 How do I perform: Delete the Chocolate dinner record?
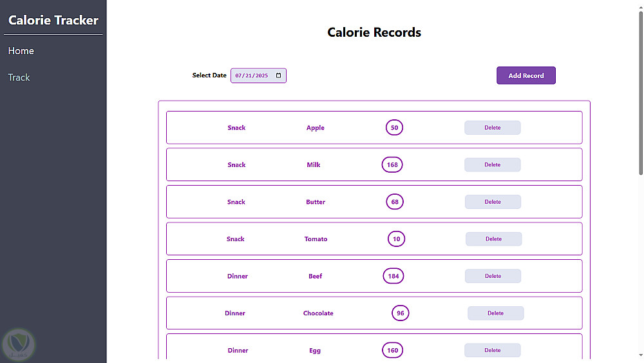tap(495, 313)
